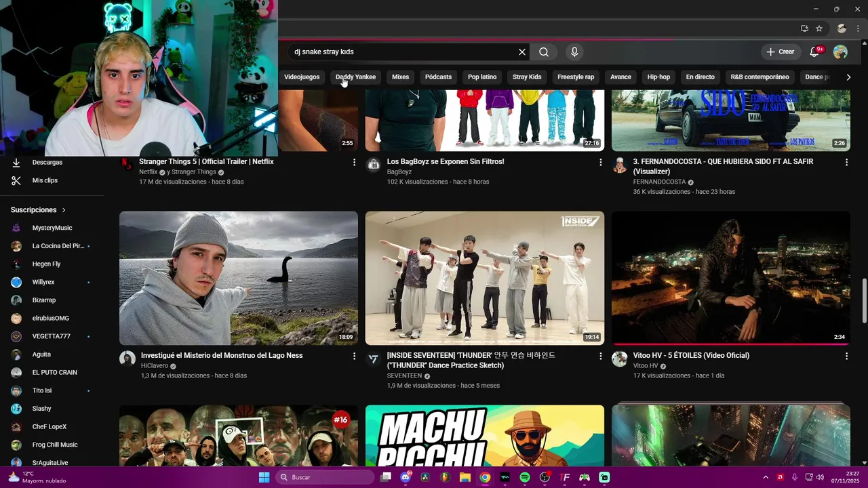Click the Crear button
Image resolution: width=868 pixels, height=488 pixels.
[x=780, y=52]
